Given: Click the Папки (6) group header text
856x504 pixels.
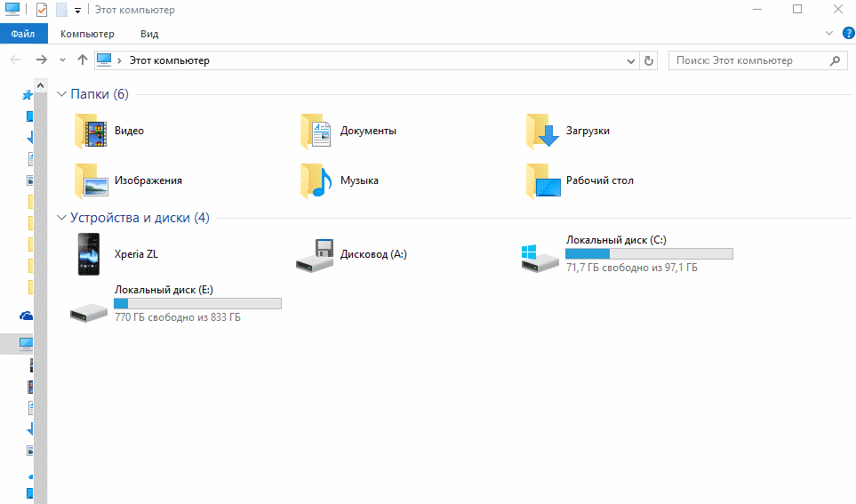Looking at the screenshot, I should point(100,94).
